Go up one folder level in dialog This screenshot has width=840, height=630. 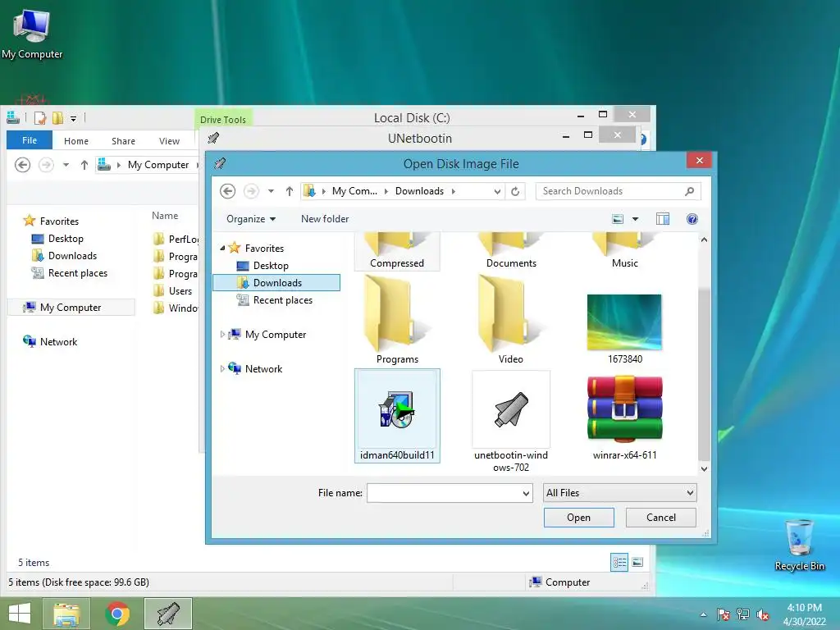coord(290,191)
